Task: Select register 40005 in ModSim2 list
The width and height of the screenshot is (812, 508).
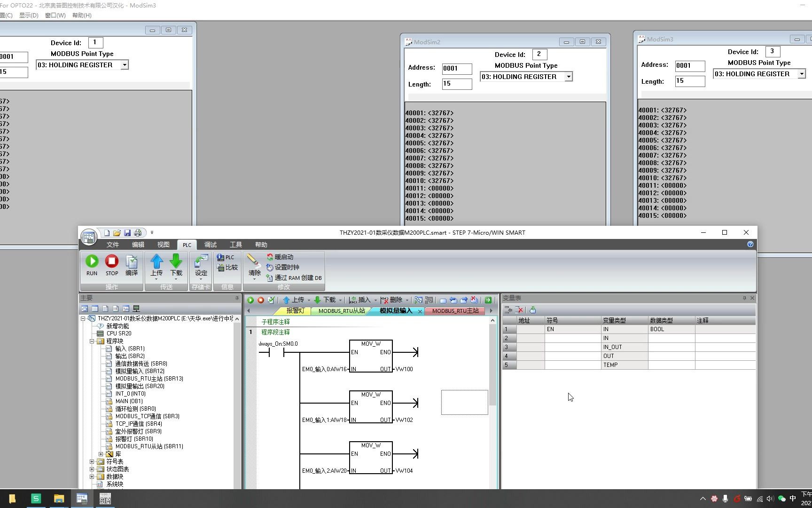Action: coord(429,143)
